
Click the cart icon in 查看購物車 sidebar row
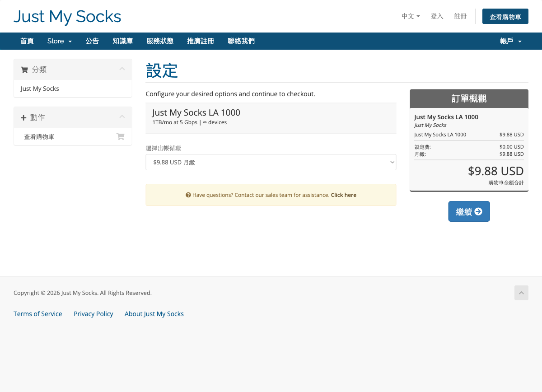(x=120, y=136)
